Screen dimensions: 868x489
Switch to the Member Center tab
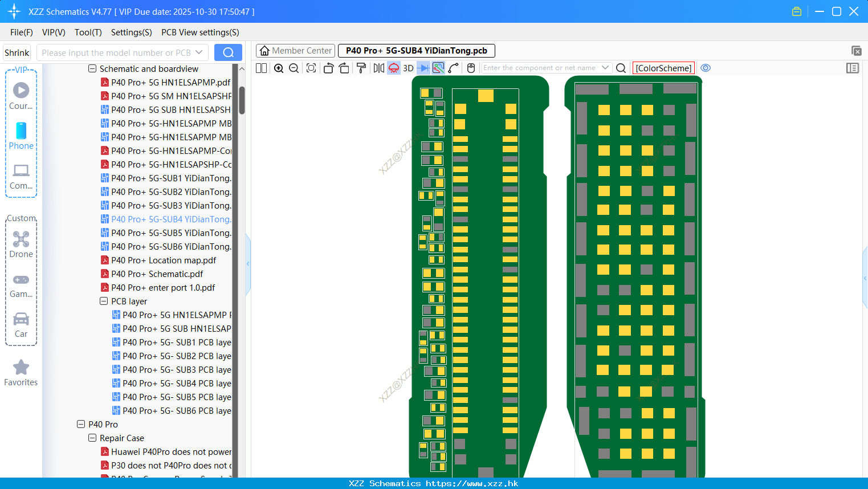click(x=295, y=51)
